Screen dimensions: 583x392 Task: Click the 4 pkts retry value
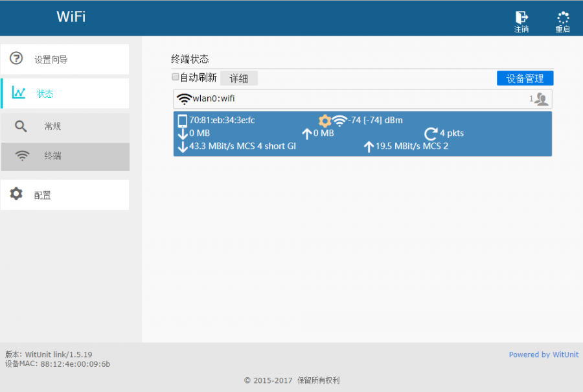pos(452,133)
